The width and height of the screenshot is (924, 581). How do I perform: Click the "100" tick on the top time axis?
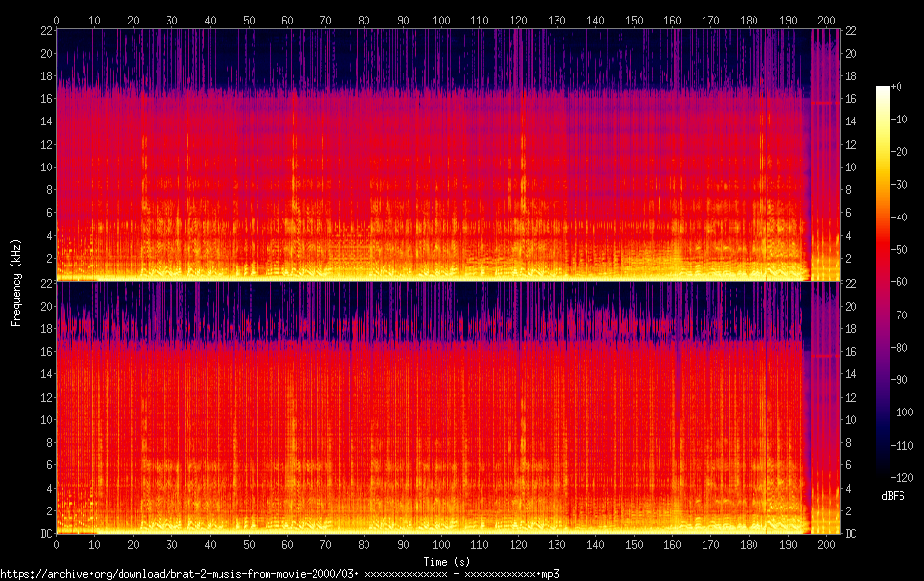tap(441, 20)
